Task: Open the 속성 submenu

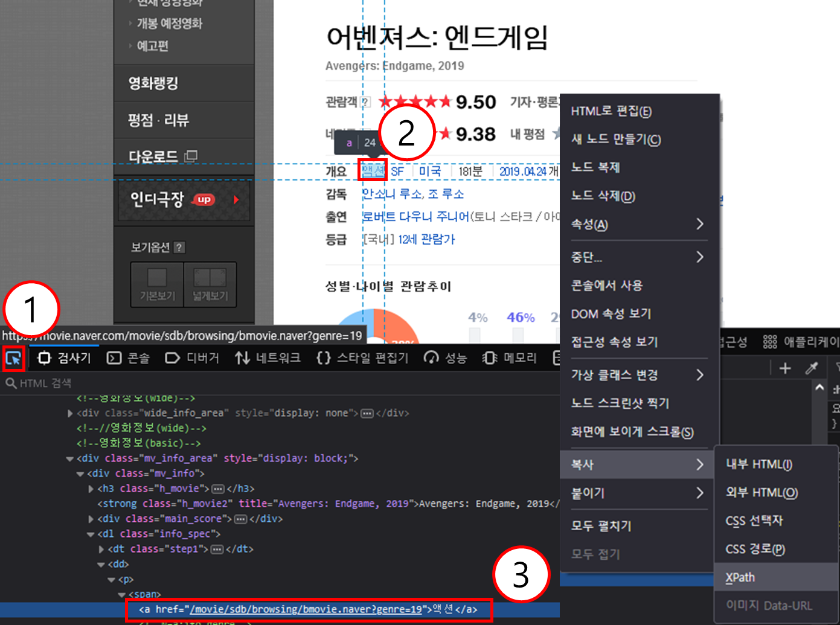Action: click(640, 224)
